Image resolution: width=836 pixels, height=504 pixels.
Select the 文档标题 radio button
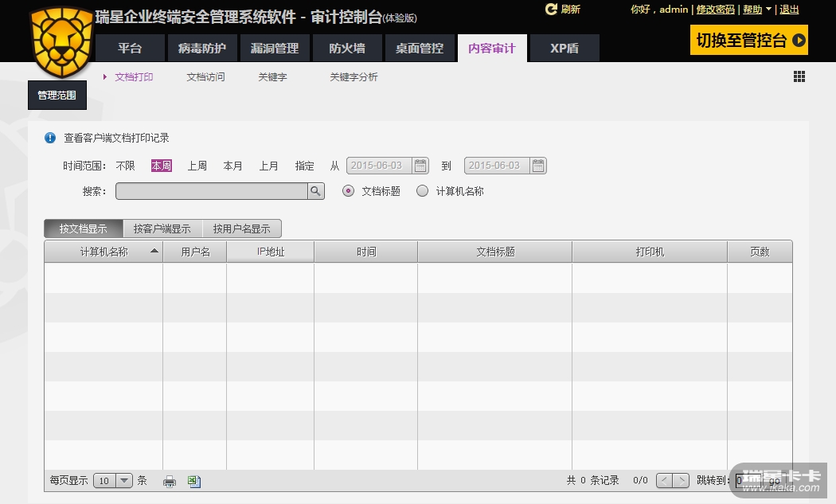pyautogui.click(x=348, y=191)
